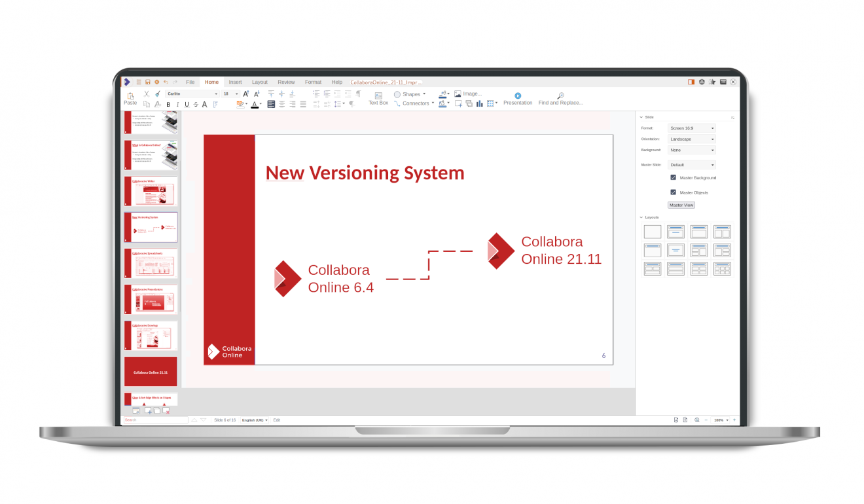Click the unordered bullet list icon
This screenshot has width=864, height=504.
316,94
